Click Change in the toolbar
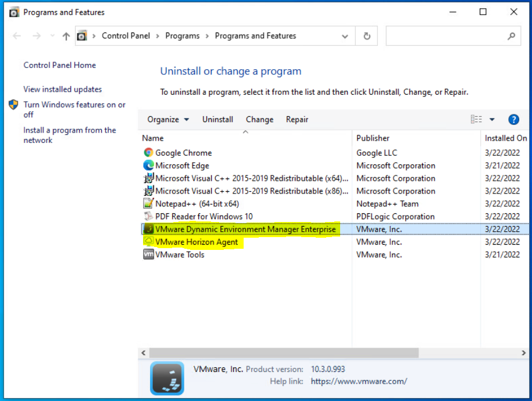The width and height of the screenshot is (532, 401). point(259,119)
